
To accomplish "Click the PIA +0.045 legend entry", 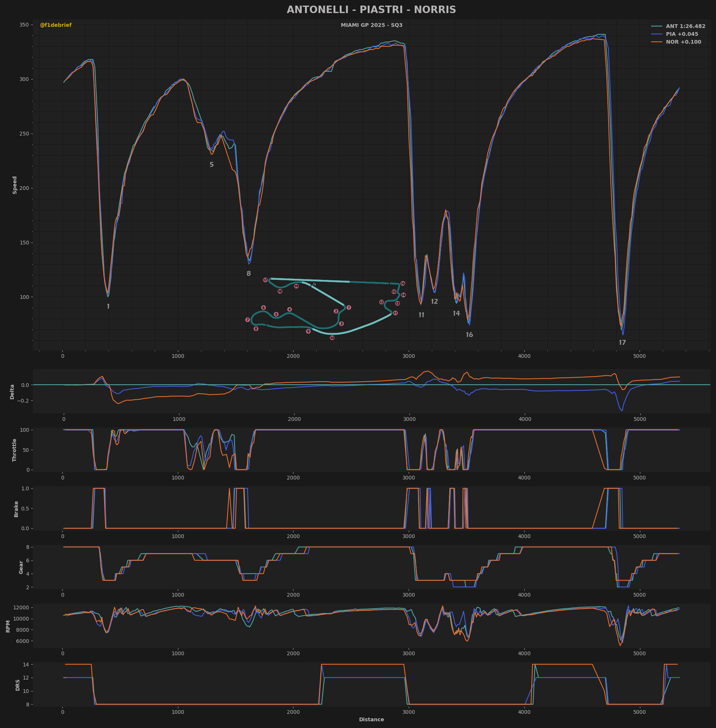I will tap(682, 34).
